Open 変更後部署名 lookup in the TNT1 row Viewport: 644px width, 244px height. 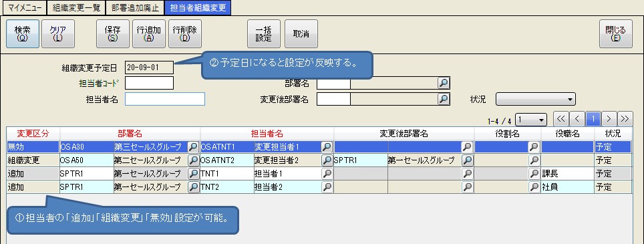[468, 174]
